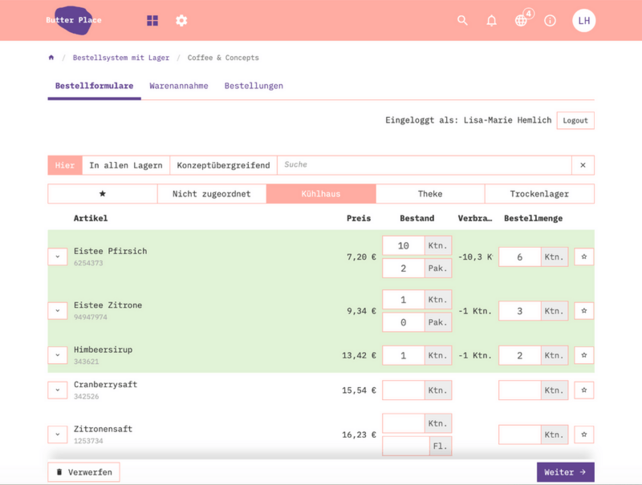Select the 'In allen Lagern' filter option
This screenshot has height=485, width=642.
pos(126,165)
